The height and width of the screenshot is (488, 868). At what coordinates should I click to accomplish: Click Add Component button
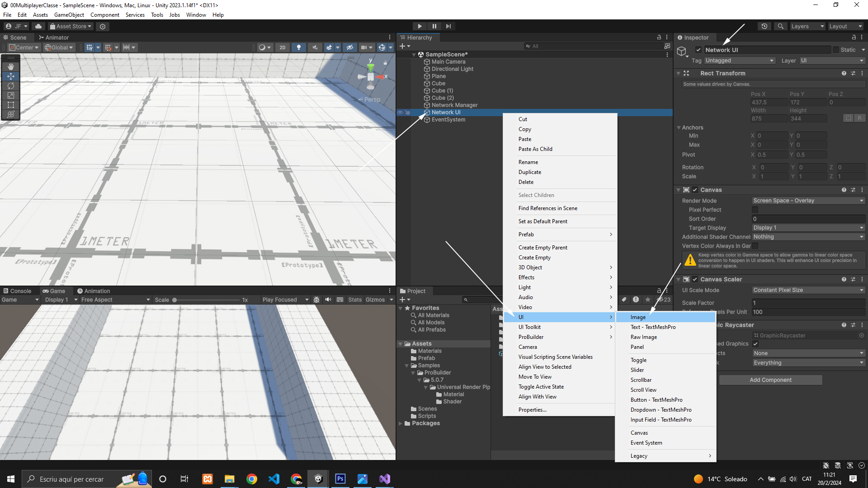[x=770, y=380]
